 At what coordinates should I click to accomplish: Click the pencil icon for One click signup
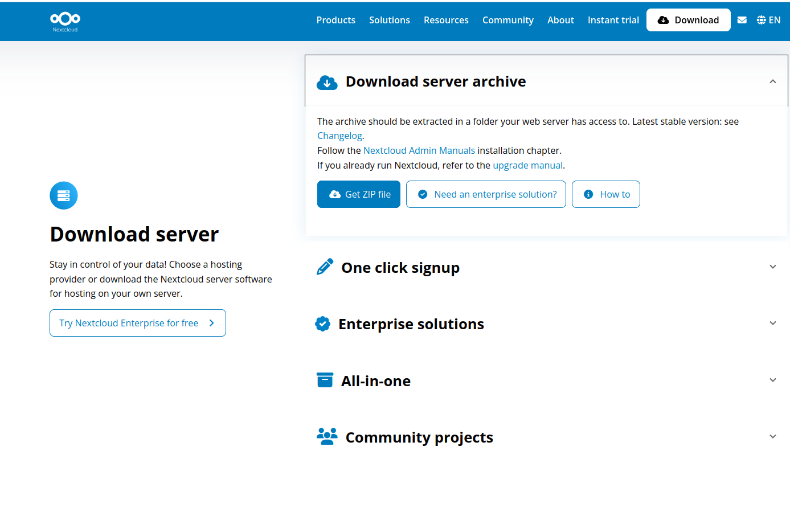coord(325,267)
